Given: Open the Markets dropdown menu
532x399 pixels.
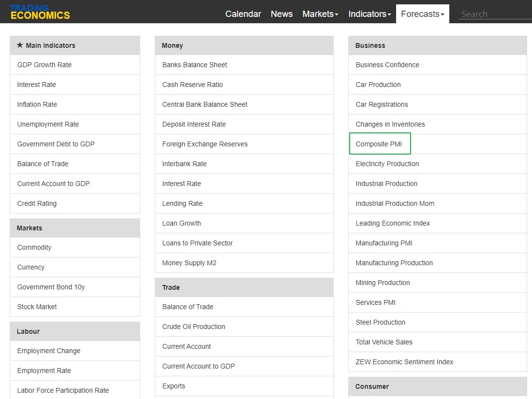Looking at the screenshot, I should pyautogui.click(x=320, y=14).
